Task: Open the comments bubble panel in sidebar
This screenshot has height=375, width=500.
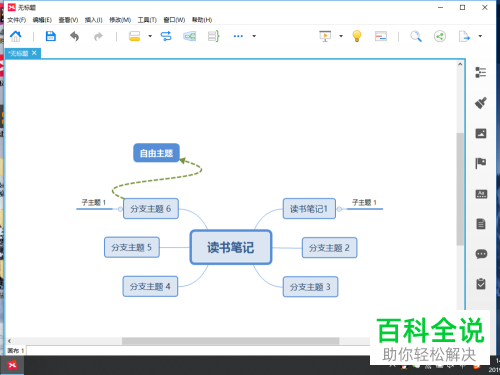Action: coord(481,254)
